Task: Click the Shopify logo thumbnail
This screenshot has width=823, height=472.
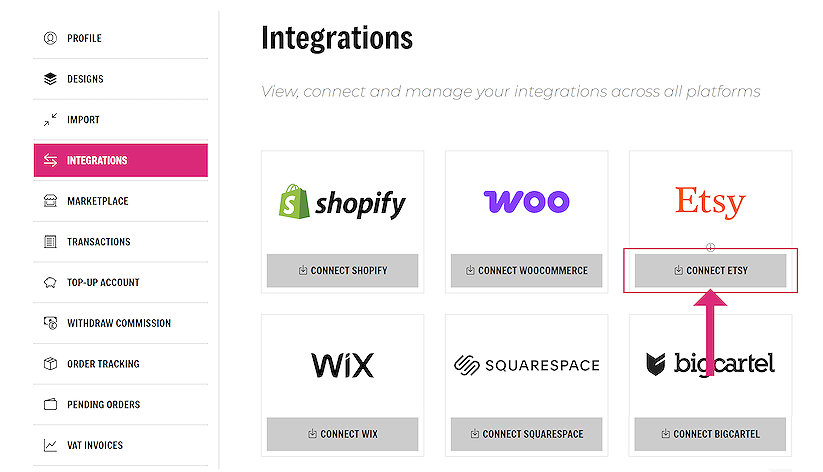Action: coord(342,203)
